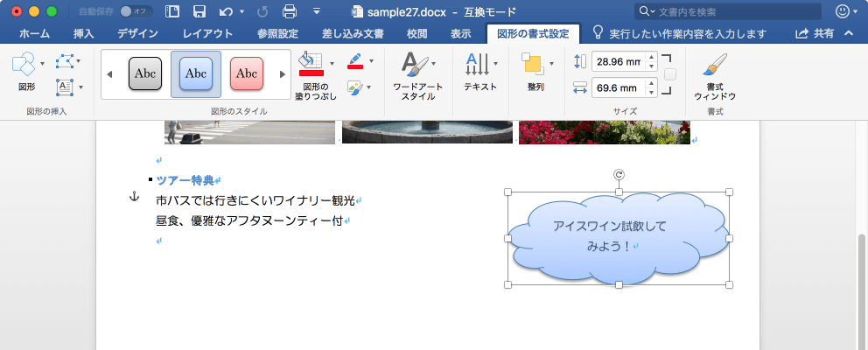Screen dimensions: 868x350
Task: Click the Shape Outline pen icon
Action: point(355,61)
